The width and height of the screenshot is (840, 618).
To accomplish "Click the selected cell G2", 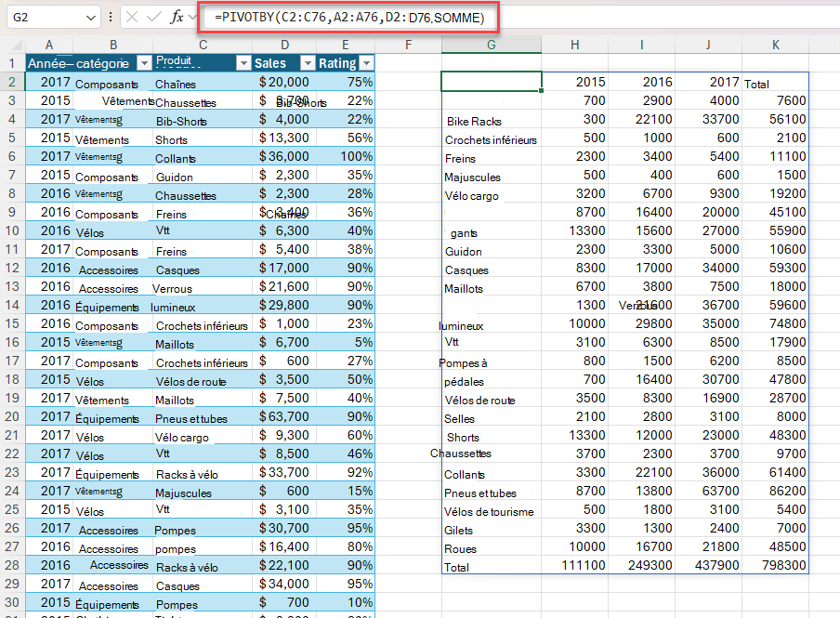I will [492, 82].
